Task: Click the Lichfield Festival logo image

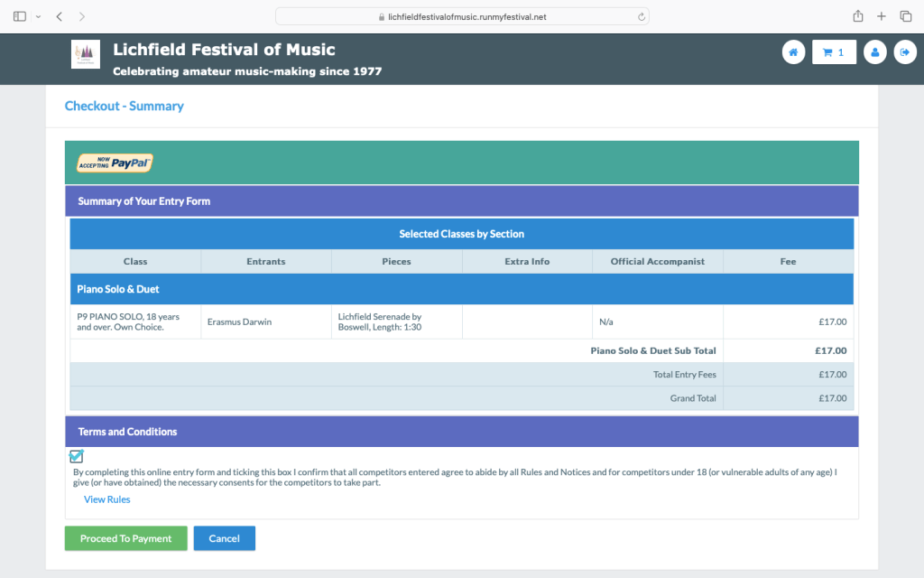Action: [x=86, y=54]
